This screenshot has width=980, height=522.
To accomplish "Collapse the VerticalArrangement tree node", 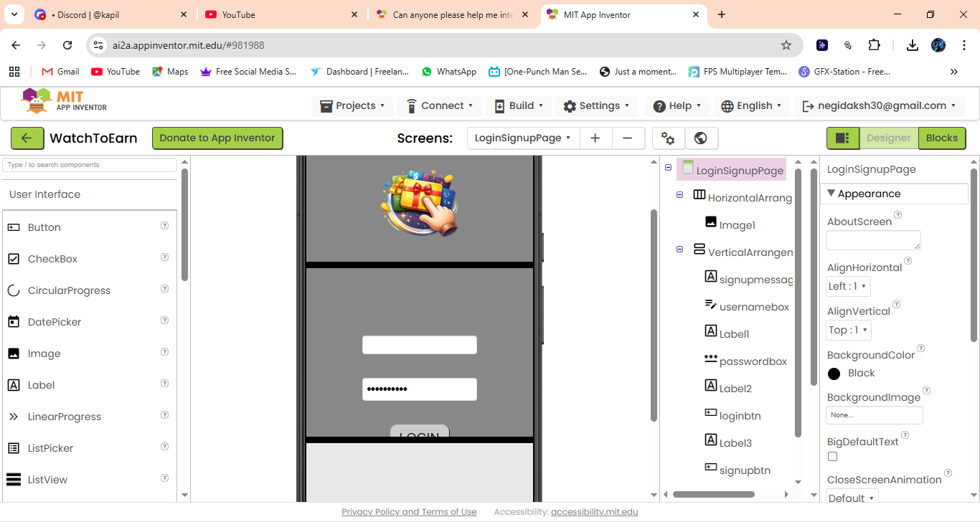I will pyautogui.click(x=680, y=250).
